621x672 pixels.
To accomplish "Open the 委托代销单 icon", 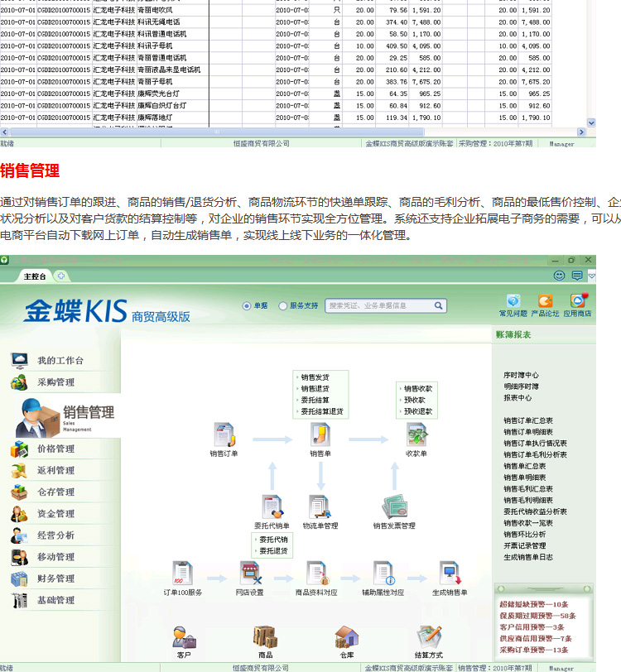I will tap(272, 507).
